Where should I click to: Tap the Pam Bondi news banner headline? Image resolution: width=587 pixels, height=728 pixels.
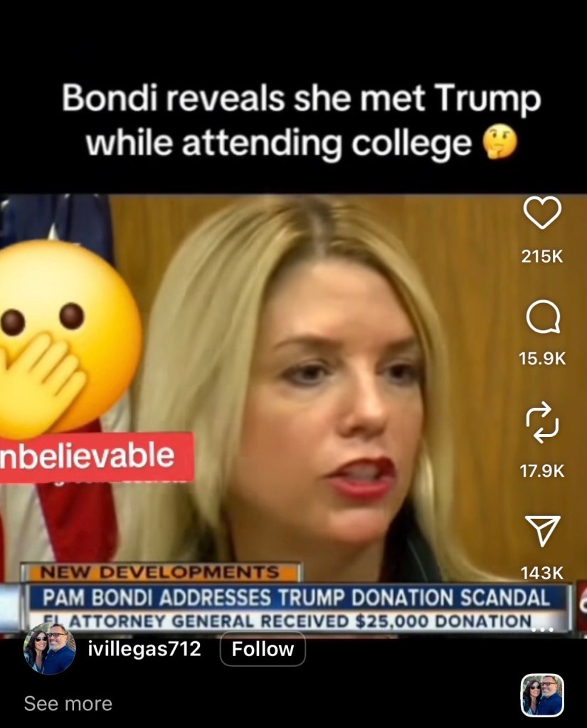296,598
